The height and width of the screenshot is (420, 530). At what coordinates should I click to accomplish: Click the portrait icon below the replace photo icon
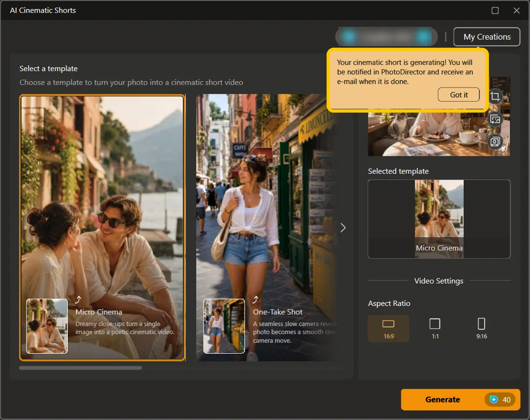[x=495, y=142]
